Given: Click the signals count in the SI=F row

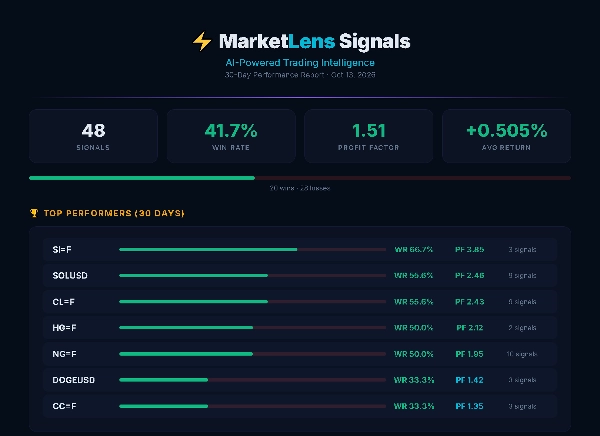Looking at the screenshot, I should pos(522,250).
